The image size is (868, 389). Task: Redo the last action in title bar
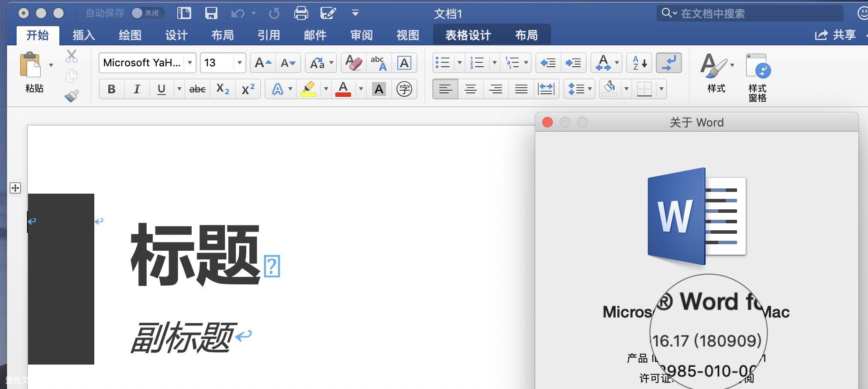coord(274,14)
